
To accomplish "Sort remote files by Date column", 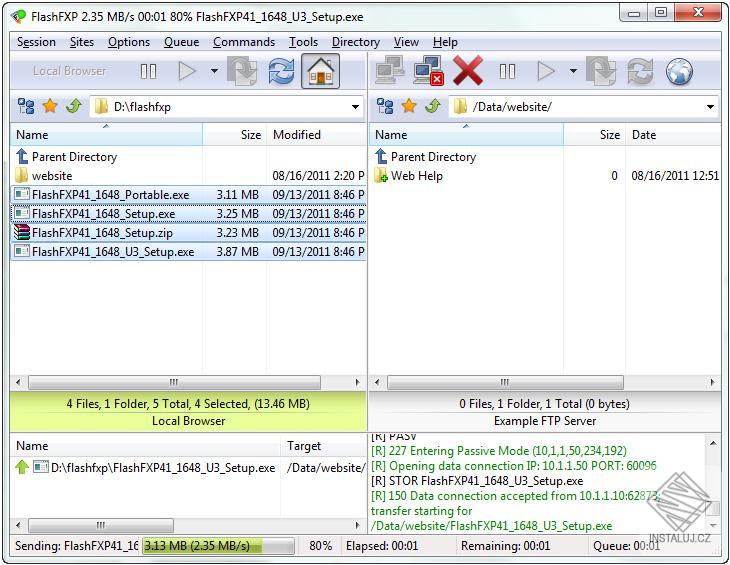I will coord(673,135).
